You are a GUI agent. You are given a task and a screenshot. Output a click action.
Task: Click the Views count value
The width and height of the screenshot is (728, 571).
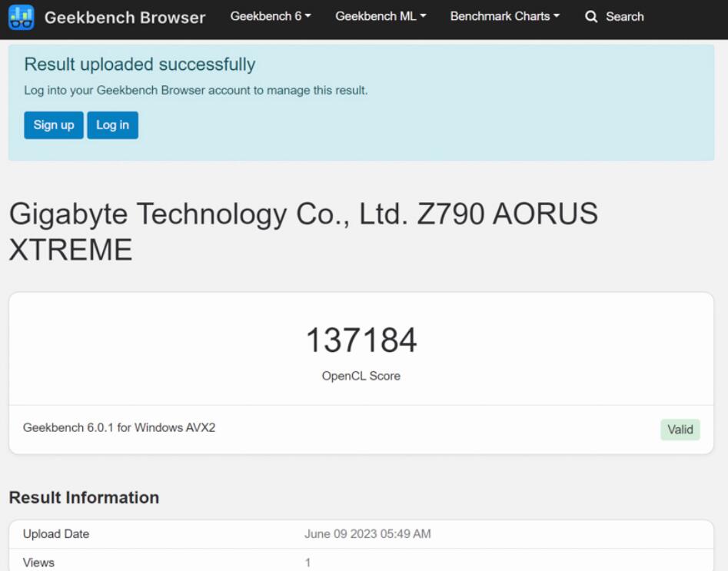click(x=307, y=562)
